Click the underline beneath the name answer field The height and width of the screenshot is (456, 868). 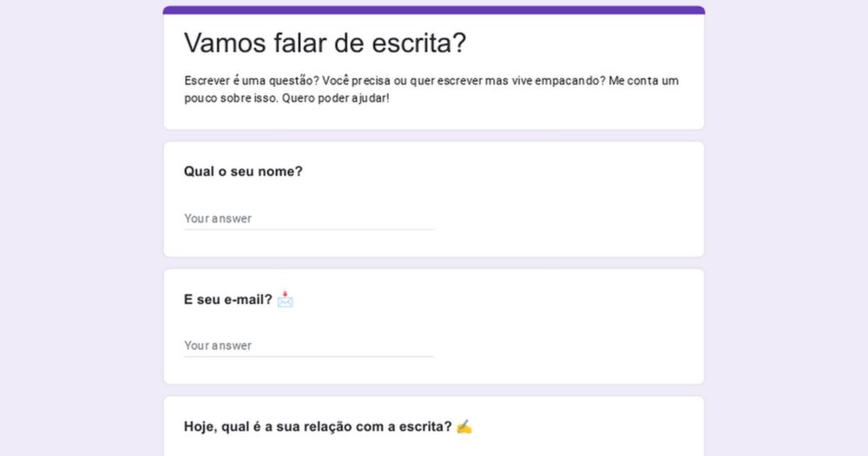308,229
